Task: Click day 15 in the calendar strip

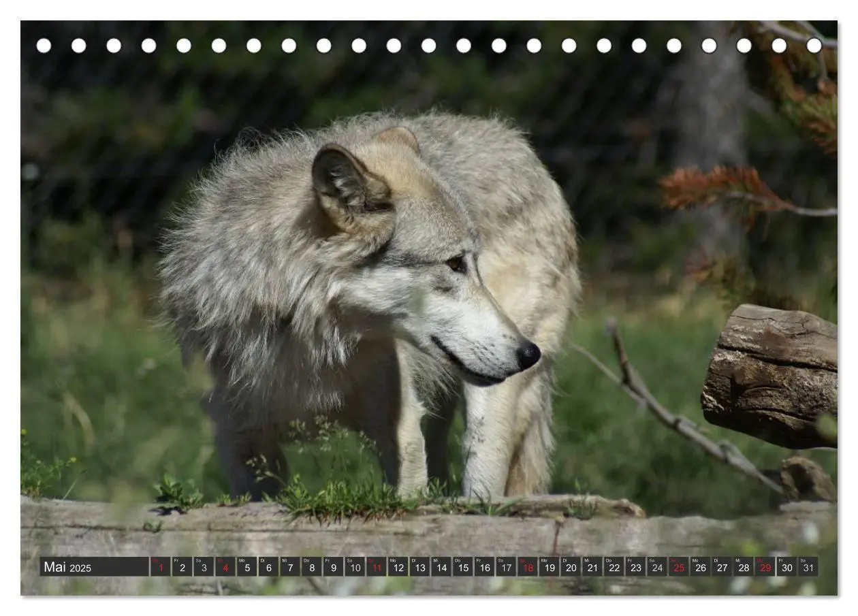Action: (x=463, y=567)
